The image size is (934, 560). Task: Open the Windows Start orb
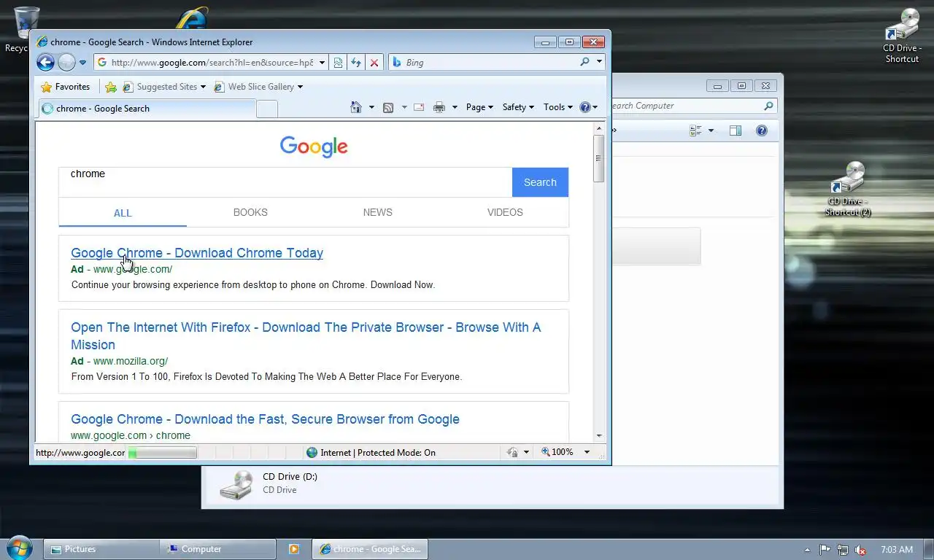[x=19, y=548]
